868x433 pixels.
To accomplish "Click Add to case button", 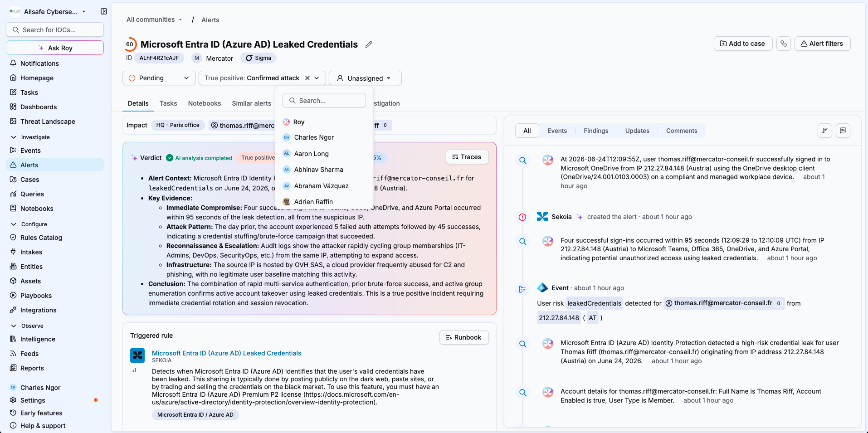I will click(743, 44).
